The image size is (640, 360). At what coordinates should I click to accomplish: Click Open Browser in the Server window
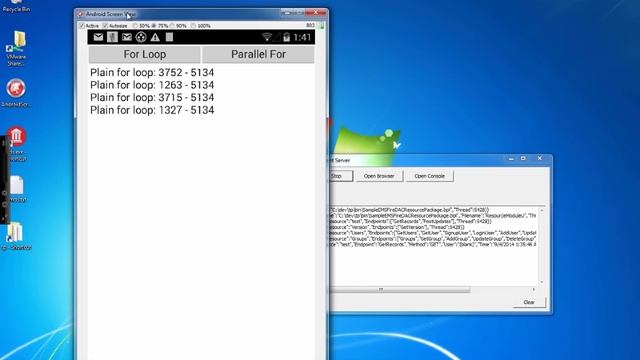[379, 176]
